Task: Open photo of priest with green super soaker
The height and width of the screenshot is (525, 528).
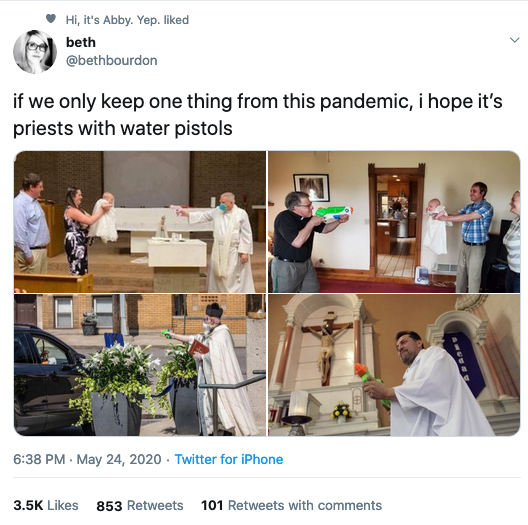Action: 394,222
